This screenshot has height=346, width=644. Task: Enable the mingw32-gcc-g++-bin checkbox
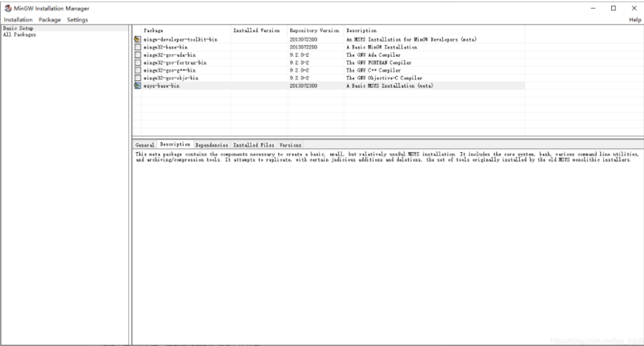click(138, 70)
